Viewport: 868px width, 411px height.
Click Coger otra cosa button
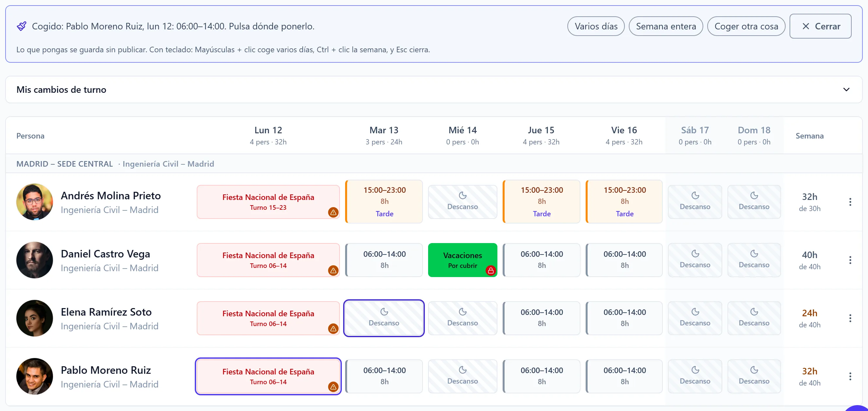(746, 26)
